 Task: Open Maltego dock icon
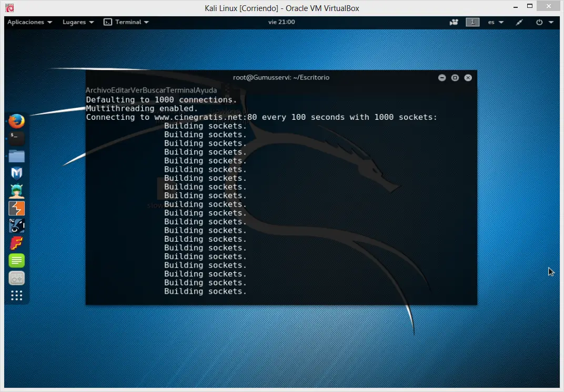tap(16, 225)
